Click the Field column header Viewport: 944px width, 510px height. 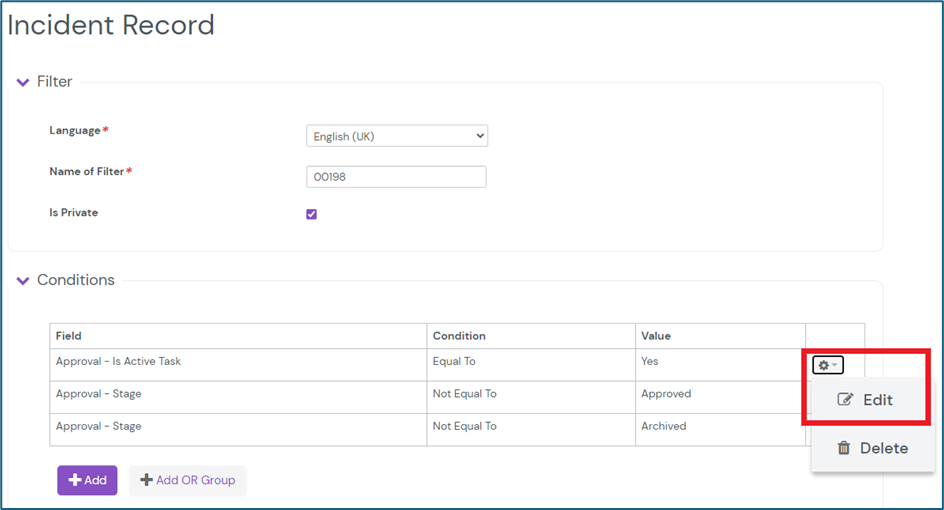pos(69,336)
